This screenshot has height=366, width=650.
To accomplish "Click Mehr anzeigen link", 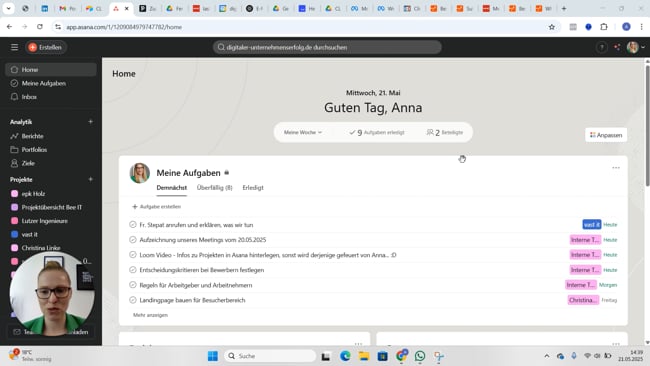I will point(150,315).
